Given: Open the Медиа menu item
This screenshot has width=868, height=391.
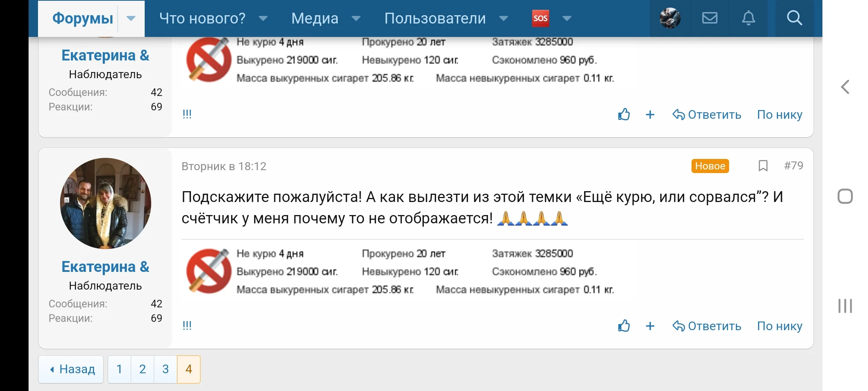Looking at the screenshot, I should 315,18.
